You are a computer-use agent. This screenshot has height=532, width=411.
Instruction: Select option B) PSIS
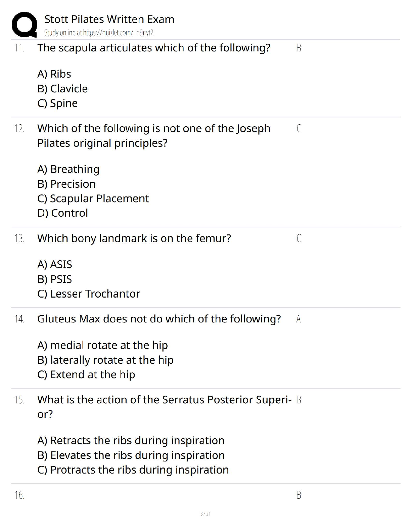point(55,279)
